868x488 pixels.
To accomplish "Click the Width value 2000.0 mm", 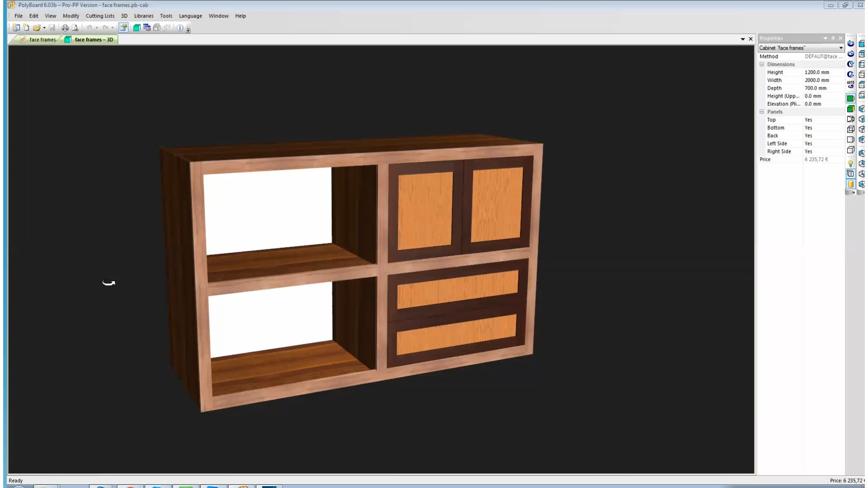I will (816, 80).
